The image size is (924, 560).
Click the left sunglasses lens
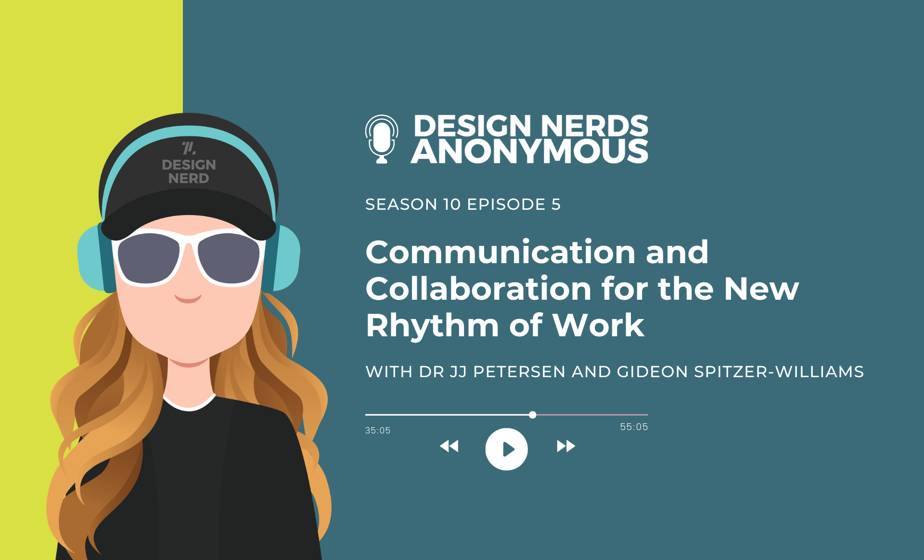click(148, 259)
